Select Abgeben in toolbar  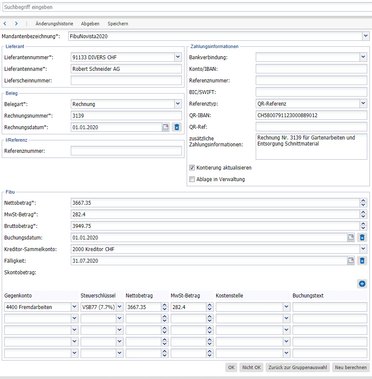point(90,24)
